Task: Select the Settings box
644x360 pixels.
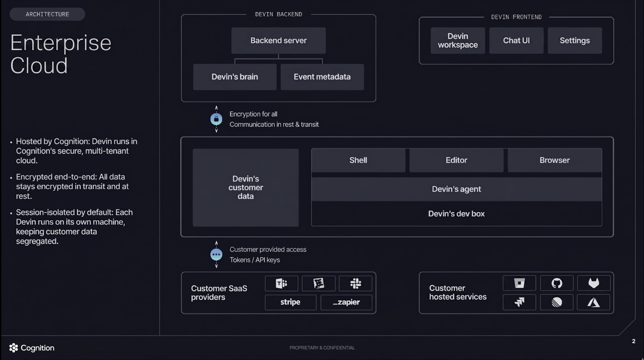Action: click(x=575, y=40)
